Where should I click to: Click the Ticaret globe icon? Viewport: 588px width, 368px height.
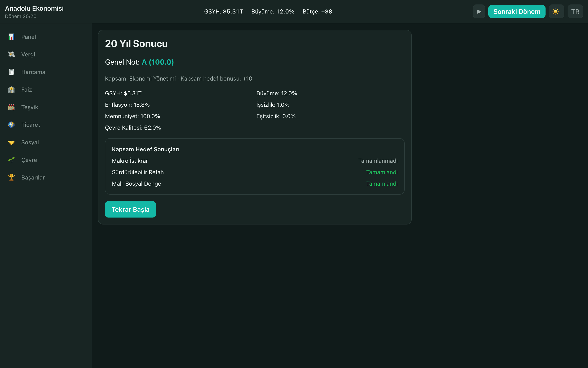point(11,125)
